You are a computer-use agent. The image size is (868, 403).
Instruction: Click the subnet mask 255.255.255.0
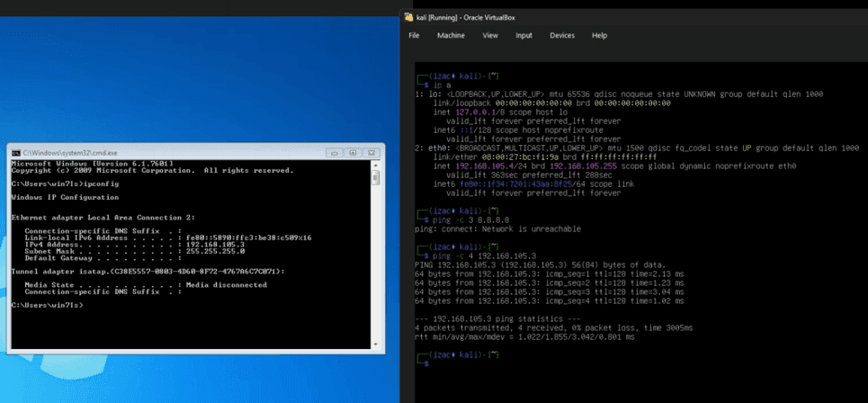click(215, 251)
